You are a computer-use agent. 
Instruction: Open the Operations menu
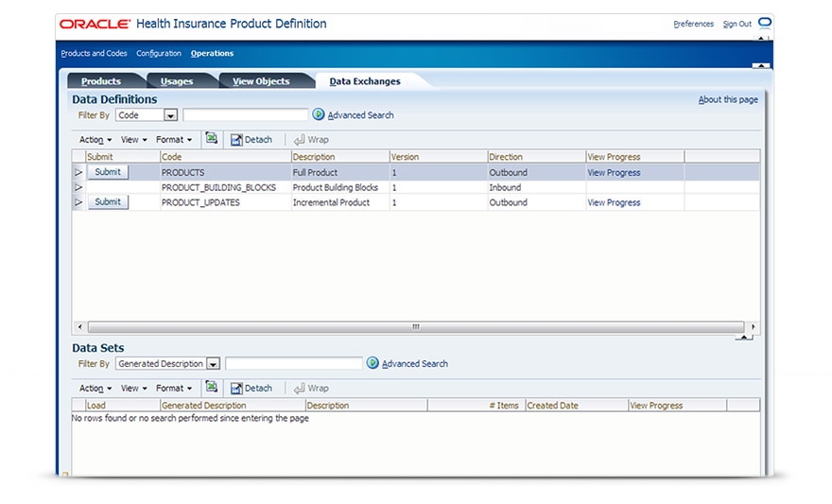(212, 54)
